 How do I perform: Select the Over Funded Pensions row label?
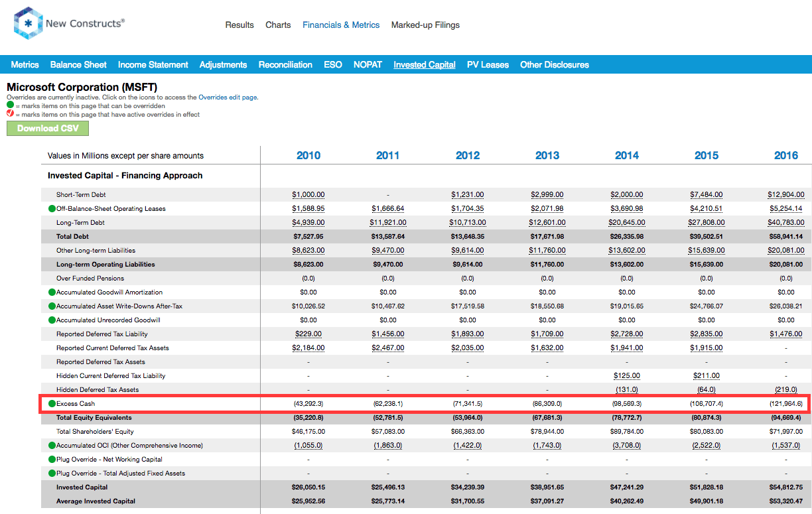pyautogui.click(x=90, y=279)
